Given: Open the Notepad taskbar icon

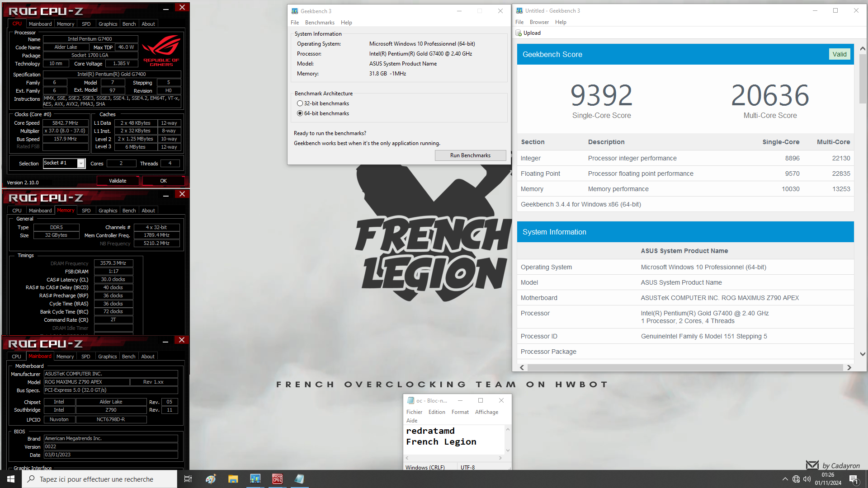Looking at the screenshot, I should [299, 479].
